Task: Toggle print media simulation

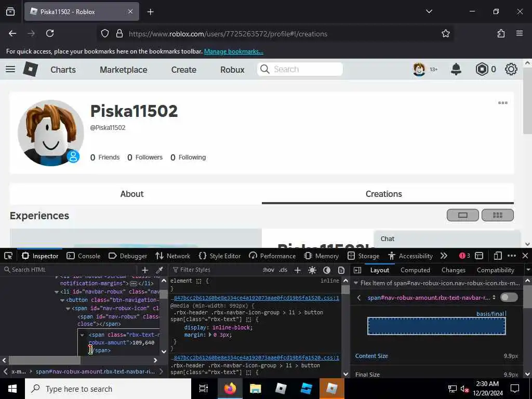Action: [341, 270]
